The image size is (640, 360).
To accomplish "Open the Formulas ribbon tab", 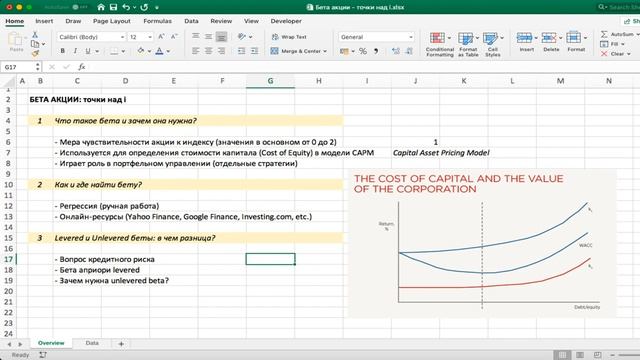I will coord(157,21).
